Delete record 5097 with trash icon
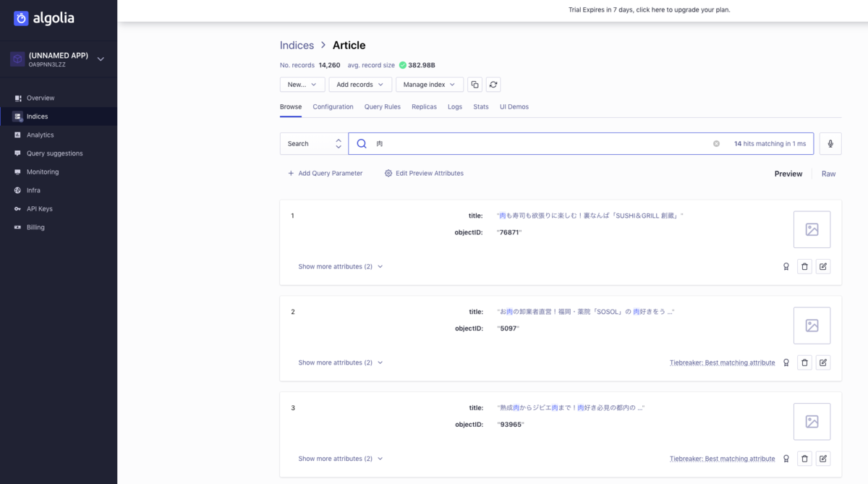 pyautogui.click(x=804, y=362)
